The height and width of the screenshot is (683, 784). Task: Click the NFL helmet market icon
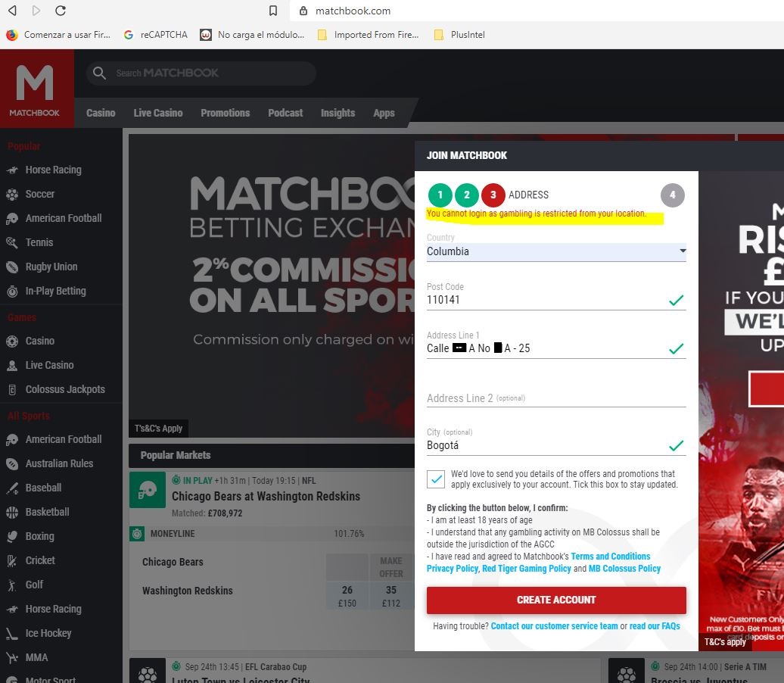pos(148,490)
